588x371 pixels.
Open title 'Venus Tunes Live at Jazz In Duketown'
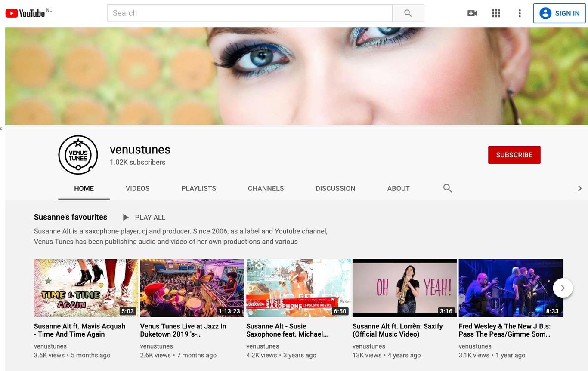click(x=183, y=330)
